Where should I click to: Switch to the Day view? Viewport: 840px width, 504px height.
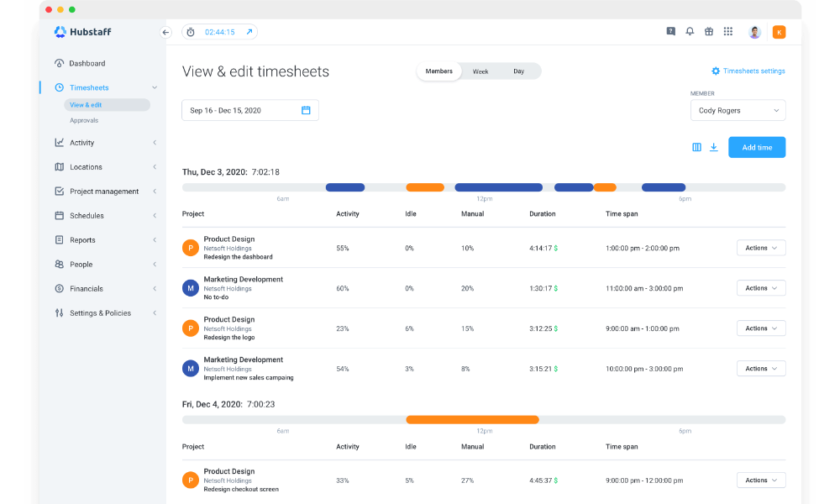[x=518, y=71]
